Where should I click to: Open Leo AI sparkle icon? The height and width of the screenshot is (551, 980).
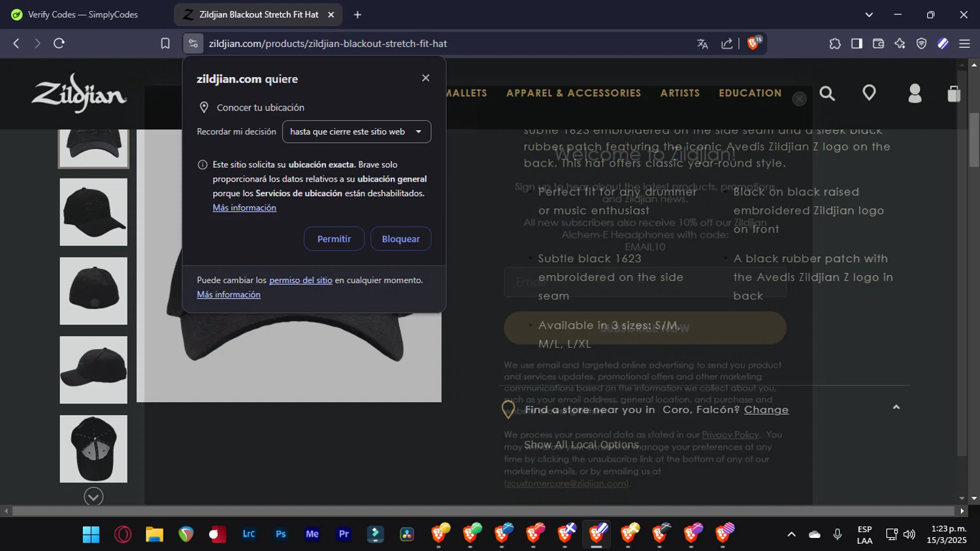900,43
